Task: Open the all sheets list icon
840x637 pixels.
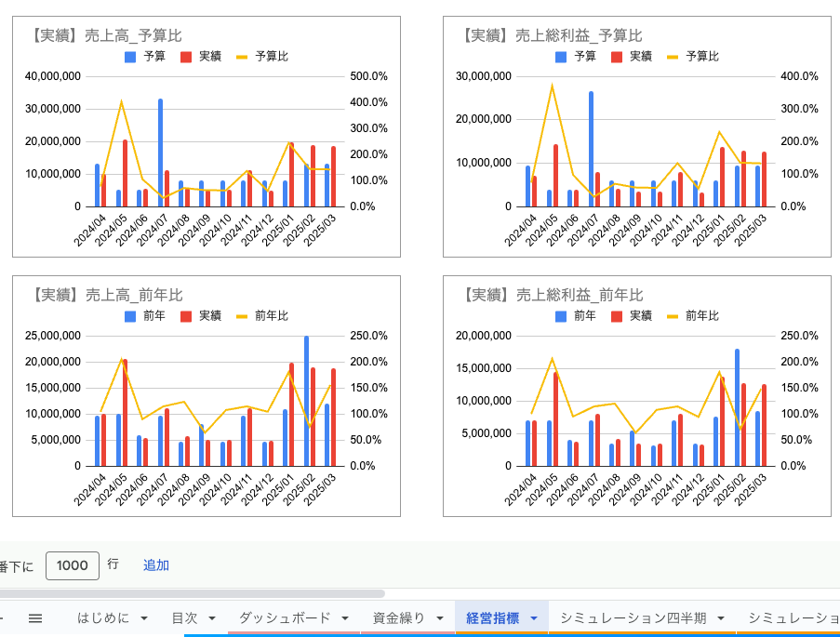Action: pyautogui.click(x=35, y=618)
